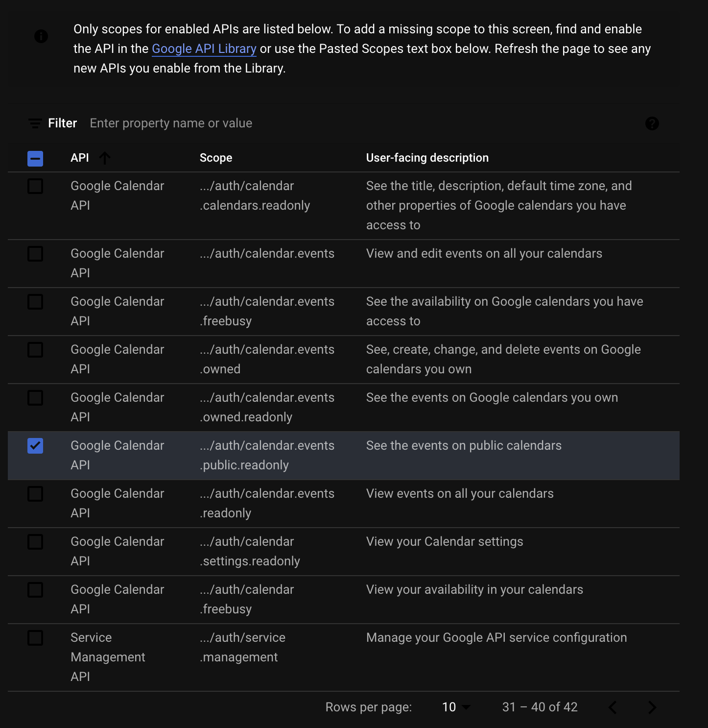Viewport: 708px width, 728px height.
Task: Click the 'Service Management API' name cell
Action: [108, 657]
